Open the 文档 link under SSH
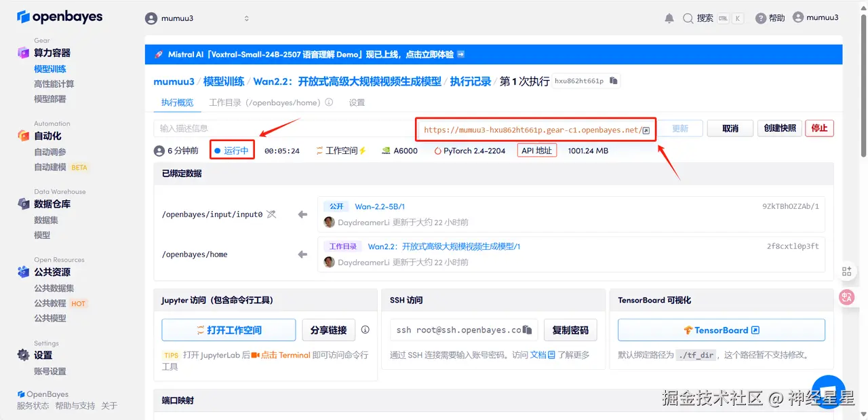Screen dimensions: 868x420 click(x=542, y=355)
